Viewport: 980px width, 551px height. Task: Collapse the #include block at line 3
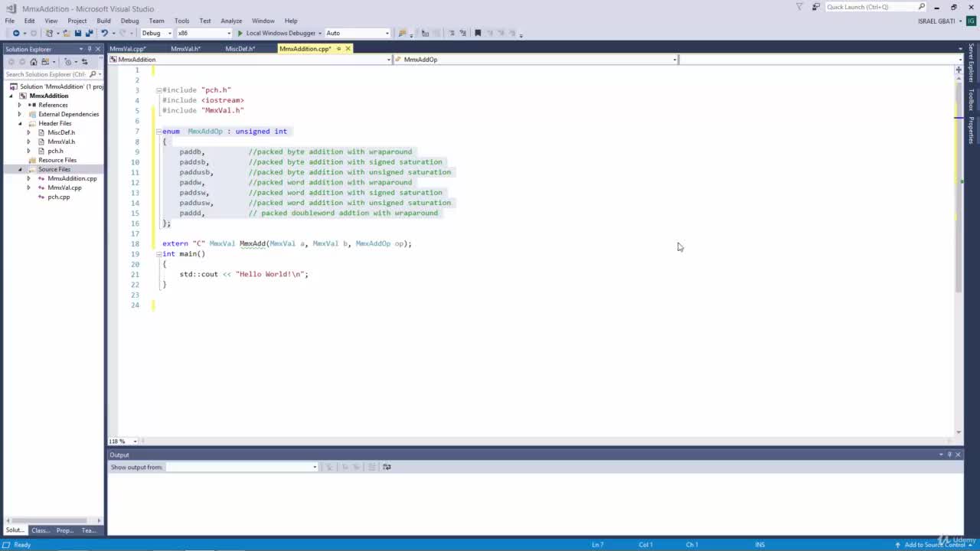click(158, 90)
